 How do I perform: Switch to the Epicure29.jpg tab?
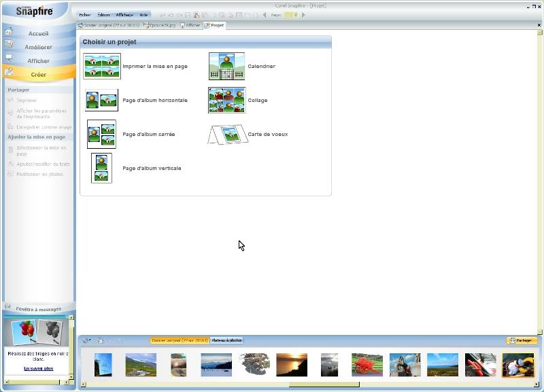point(160,25)
